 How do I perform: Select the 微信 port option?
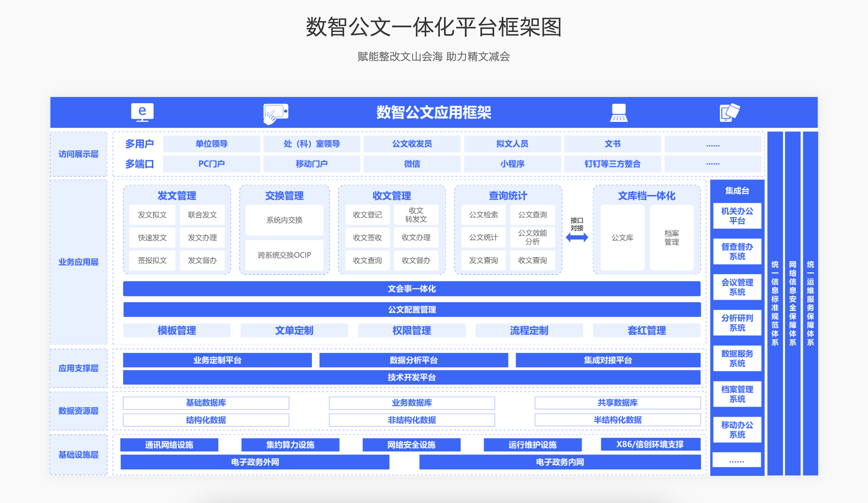[x=412, y=163]
